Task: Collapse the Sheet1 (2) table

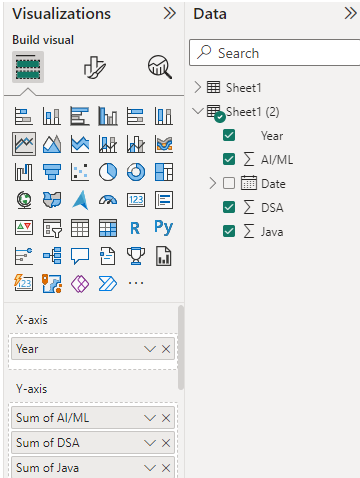Action: (198, 111)
